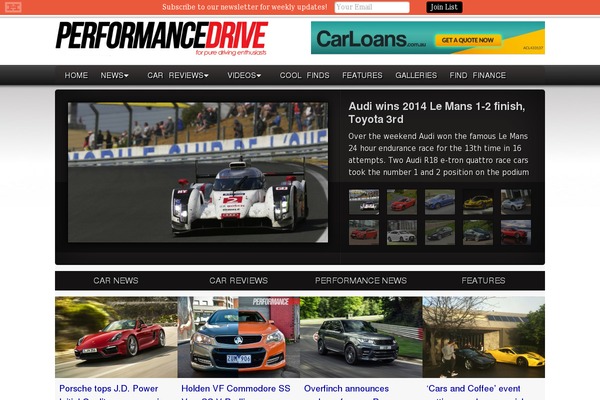Select the red sports car thumbnail at bottom row end
Screen dimensions: 600x400
click(516, 232)
